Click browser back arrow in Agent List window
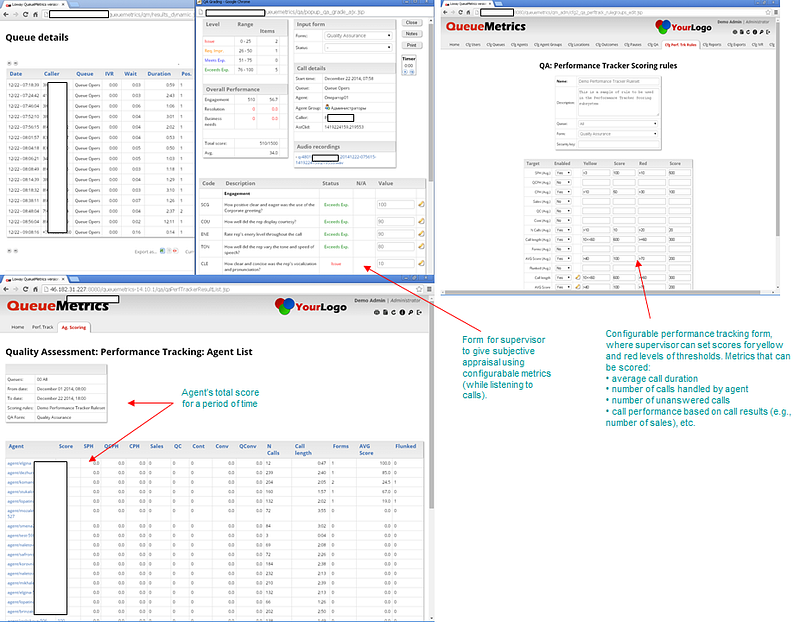Viewport: 800px width, 622px height. 6,289
